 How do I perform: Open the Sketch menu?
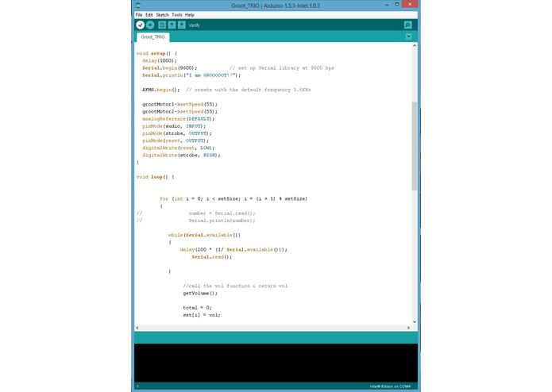(x=162, y=15)
